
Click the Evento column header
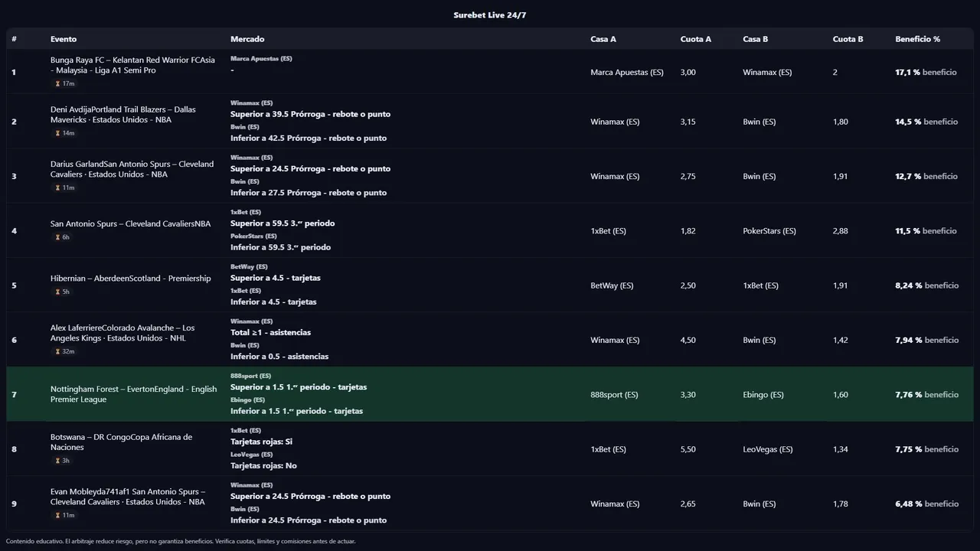(x=64, y=39)
